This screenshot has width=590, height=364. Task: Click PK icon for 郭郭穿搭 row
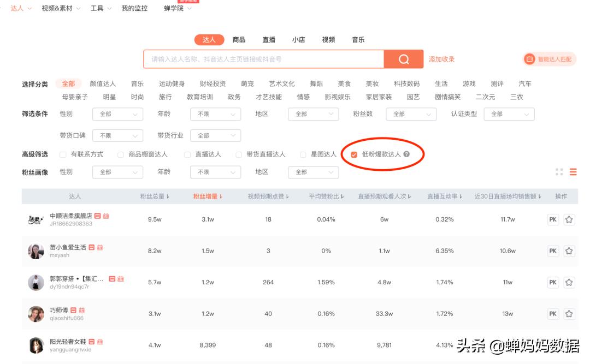click(553, 282)
